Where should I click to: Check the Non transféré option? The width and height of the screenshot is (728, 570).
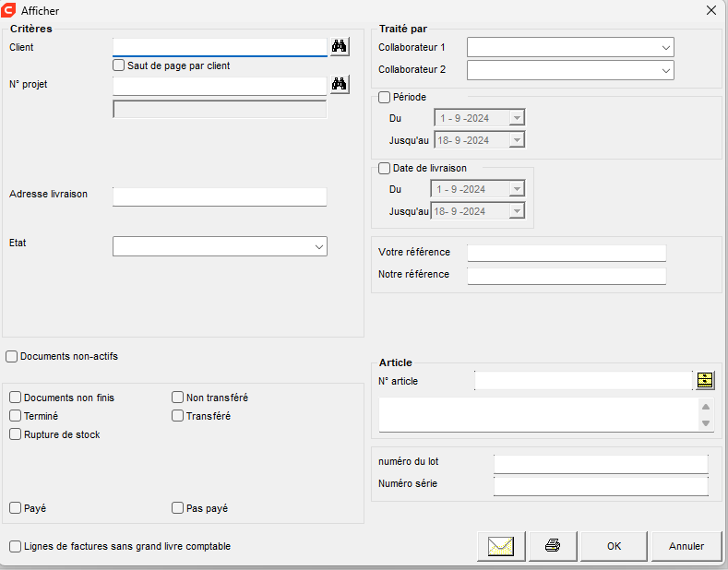pyautogui.click(x=178, y=398)
